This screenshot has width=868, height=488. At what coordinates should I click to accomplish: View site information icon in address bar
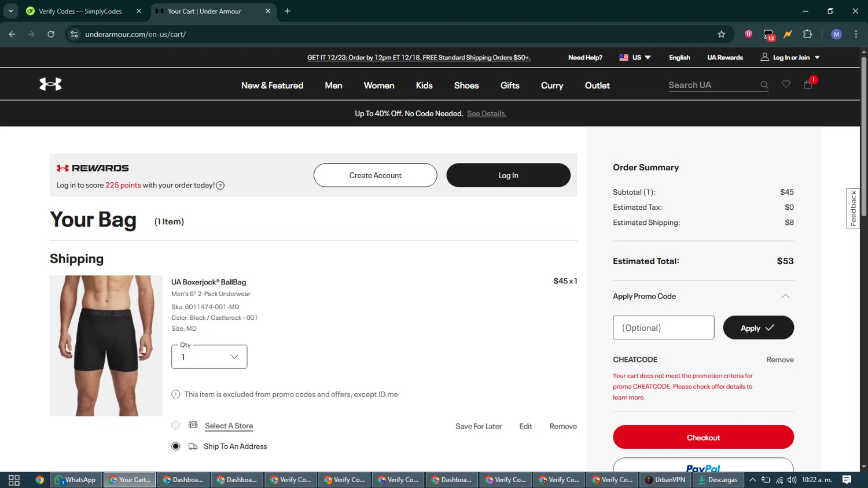click(74, 34)
